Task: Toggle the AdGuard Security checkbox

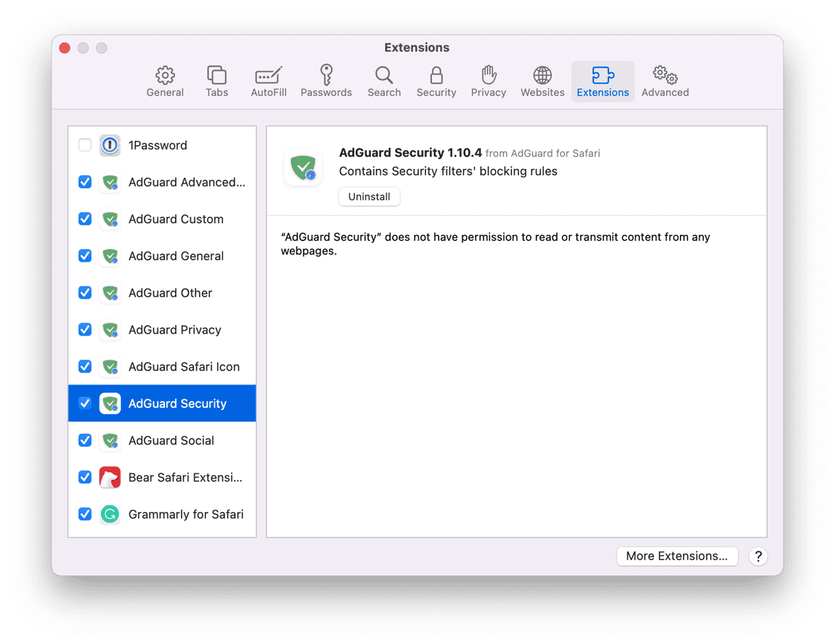Action: pos(85,403)
